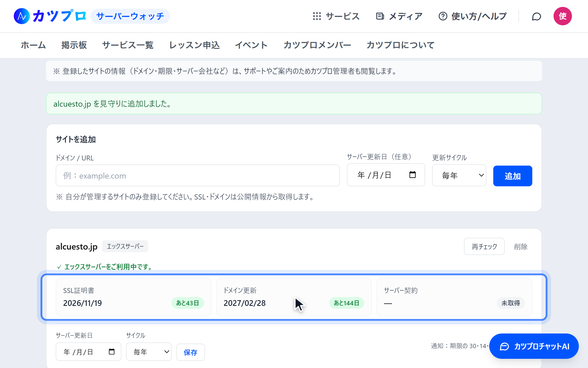Click the 保存 button
Screen dimensions: 588x368
click(190, 352)
